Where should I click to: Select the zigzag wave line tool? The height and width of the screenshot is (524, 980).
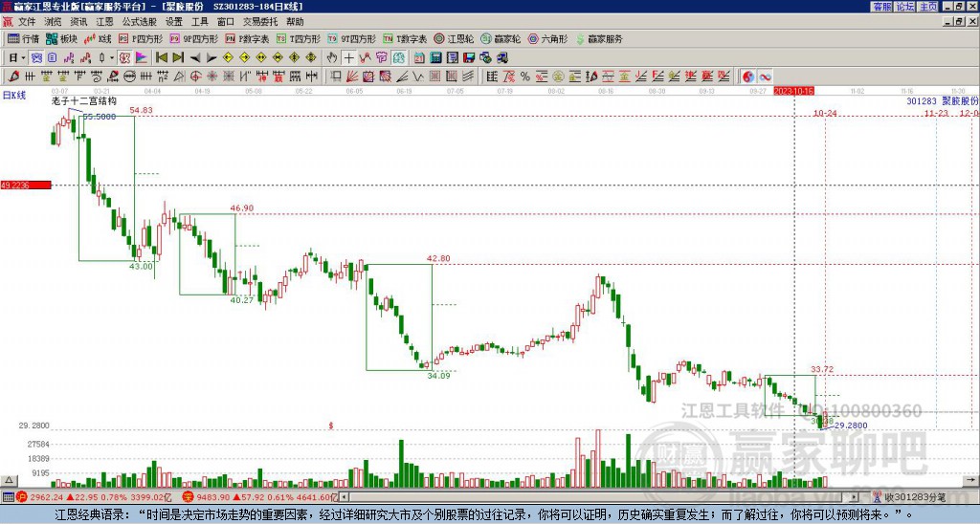(418, 76)
